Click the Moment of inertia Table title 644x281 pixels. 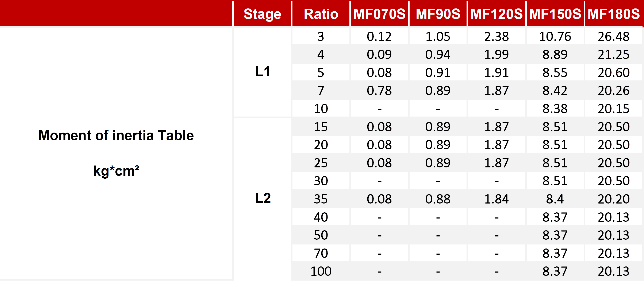(x=116, y=135)
